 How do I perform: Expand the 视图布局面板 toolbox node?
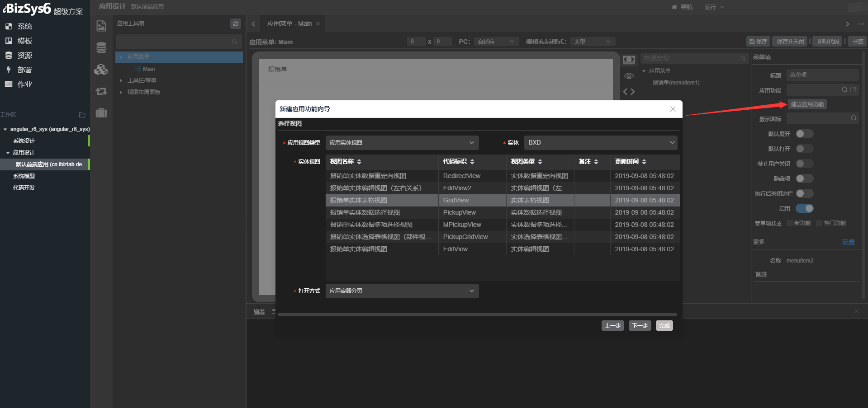(x=121, y=92)
